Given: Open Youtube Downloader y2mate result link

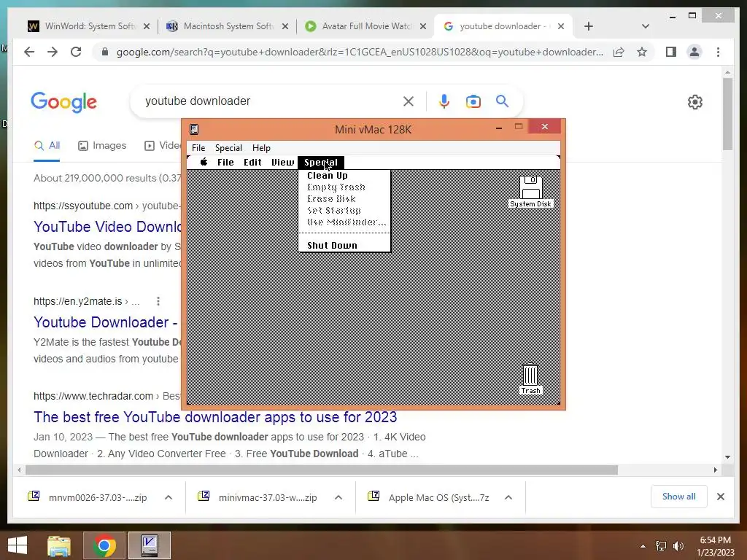Looking at the screenshot, I should point(105,322).
